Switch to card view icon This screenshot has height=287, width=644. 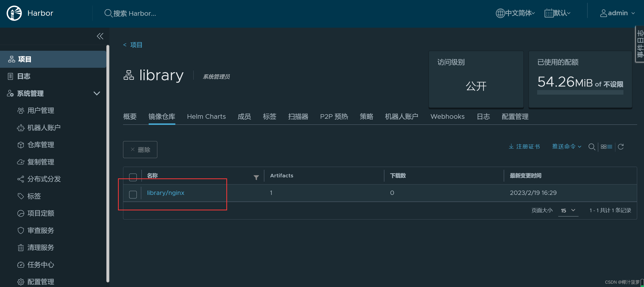click(603, 147)
